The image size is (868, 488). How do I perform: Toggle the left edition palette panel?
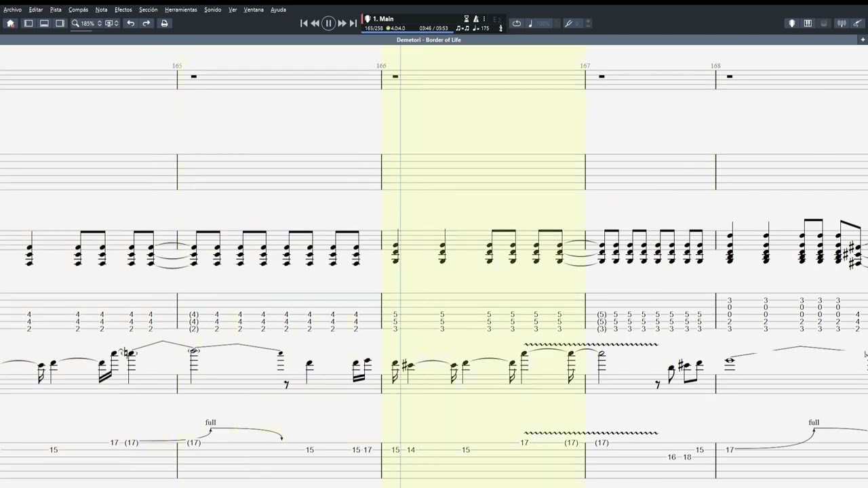(x=28, y=23)
